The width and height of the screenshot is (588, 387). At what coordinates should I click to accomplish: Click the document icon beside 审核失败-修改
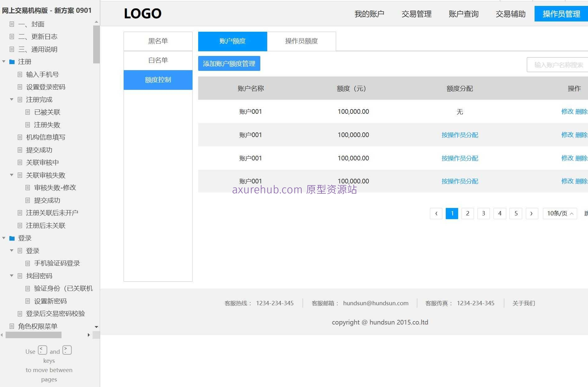(x=27, y=187)
